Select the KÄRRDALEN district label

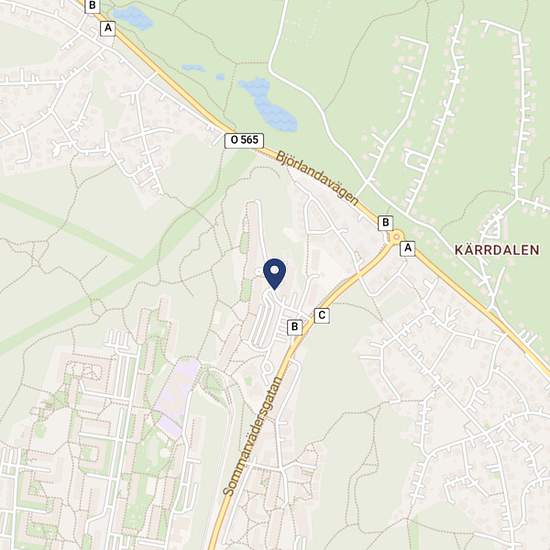497,250
